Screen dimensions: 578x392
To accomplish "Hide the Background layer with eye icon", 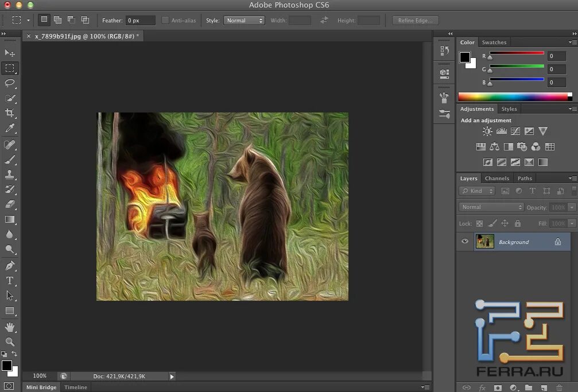I will click(465, 242).
